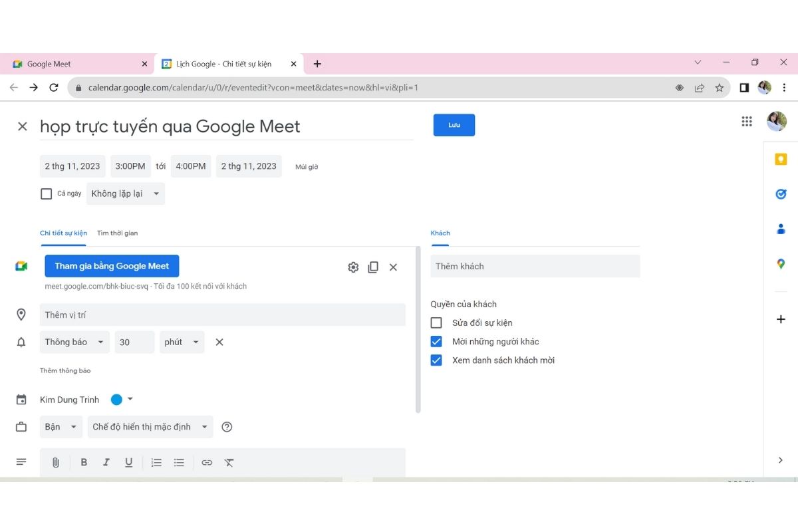798x532 pixels.
Task: Reload the page in browser
Action: [54, 87]
